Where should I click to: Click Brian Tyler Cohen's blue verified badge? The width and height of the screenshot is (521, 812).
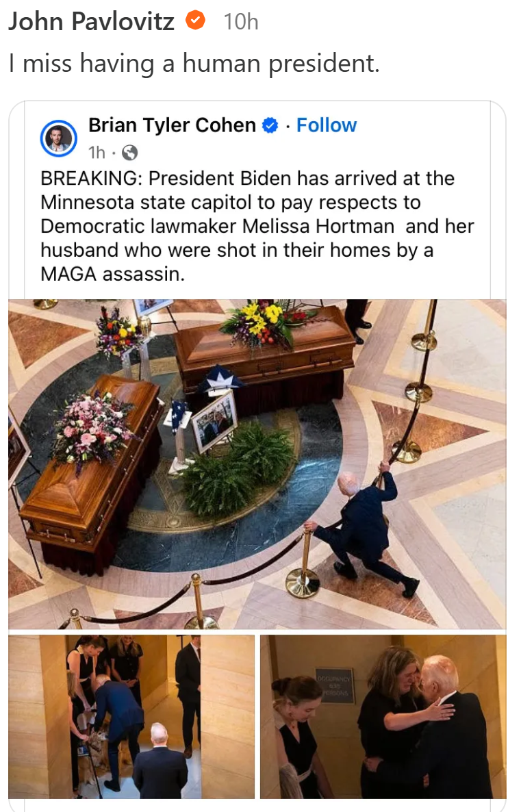tap(270, 125)
